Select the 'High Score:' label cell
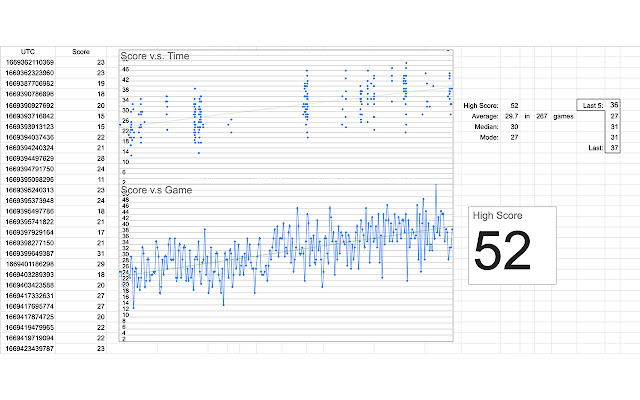 [x=481, y=106]
